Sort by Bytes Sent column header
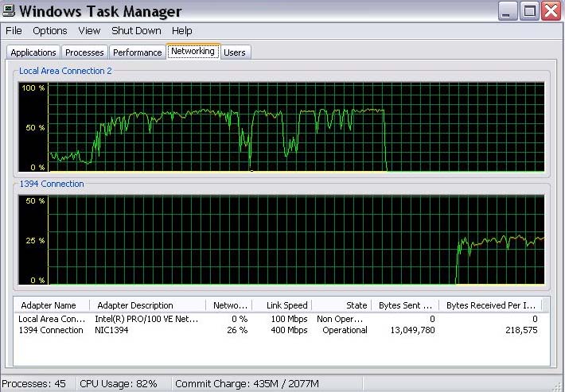The width and height of the screenshot is (565, 392). [x=405, y=305]
